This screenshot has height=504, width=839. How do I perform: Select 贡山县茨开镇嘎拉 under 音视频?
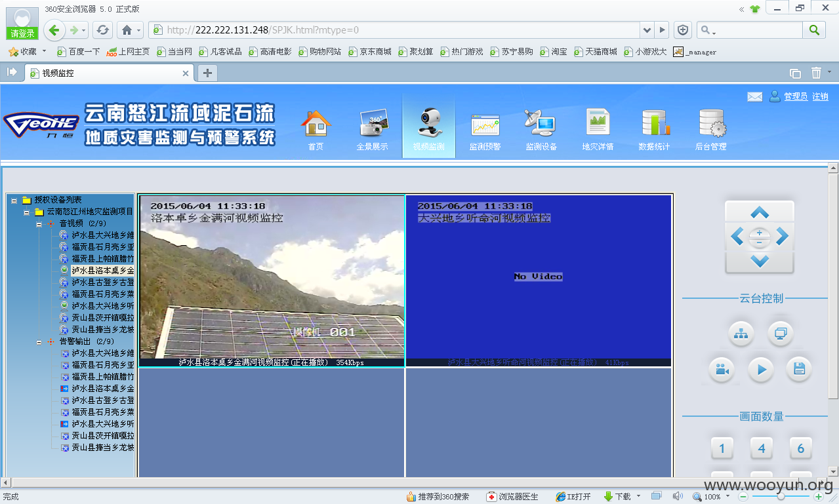pyautogui.click(x=102, y=318)
